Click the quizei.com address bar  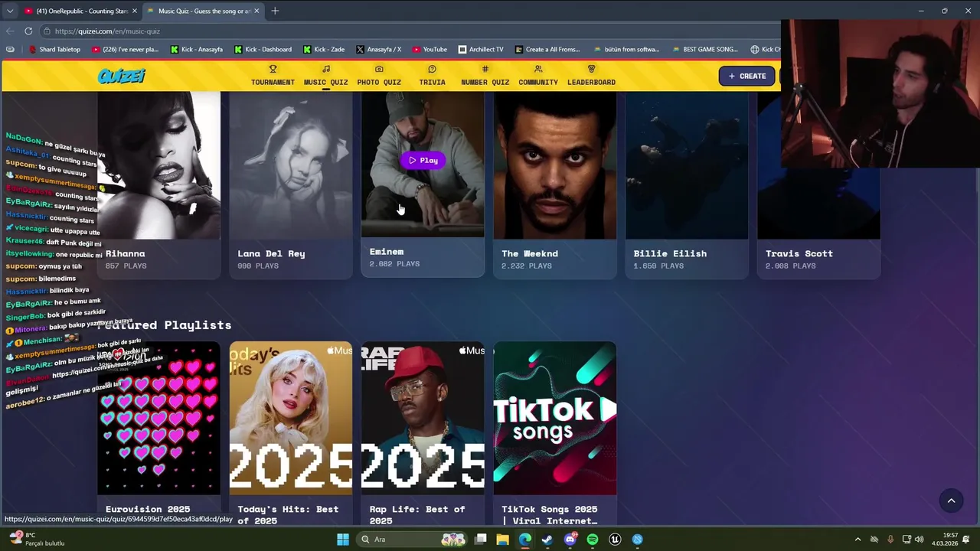[x=410, y=31]
